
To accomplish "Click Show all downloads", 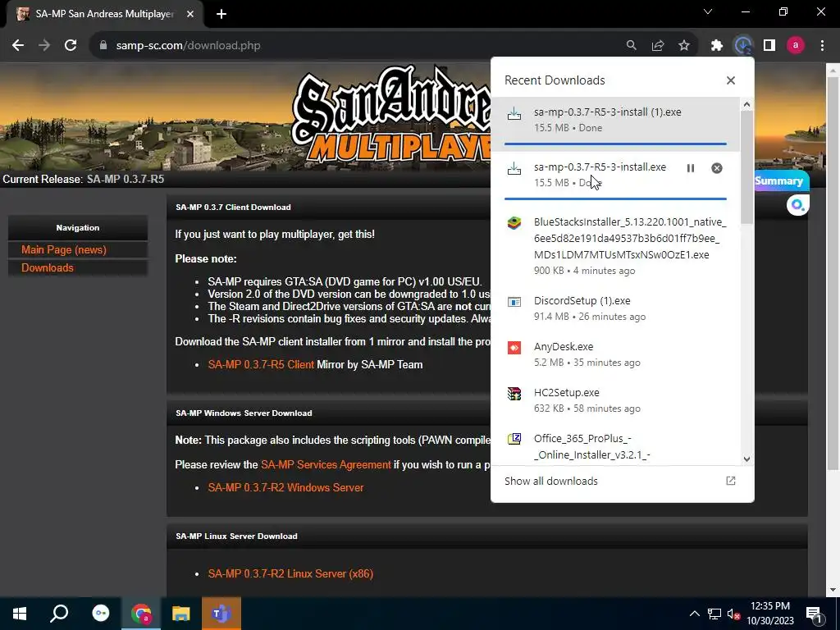I will pyautogui.click(x=550, y=481).
